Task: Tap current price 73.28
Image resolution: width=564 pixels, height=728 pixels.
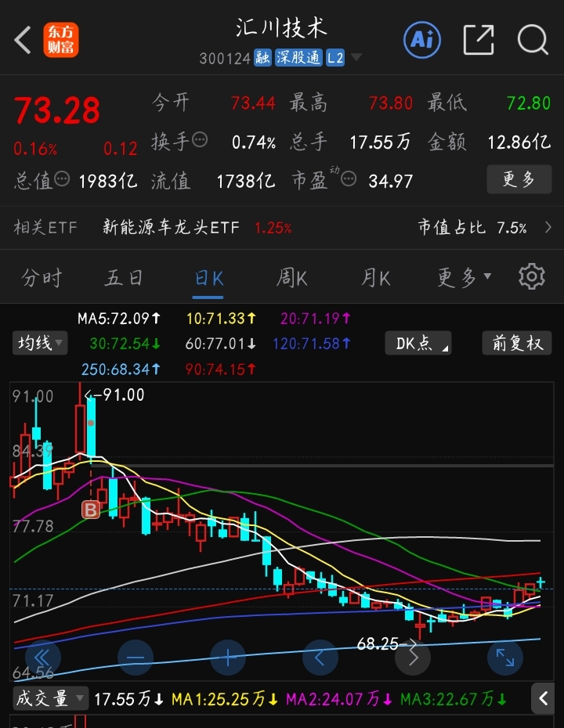Action: (56, 110)
